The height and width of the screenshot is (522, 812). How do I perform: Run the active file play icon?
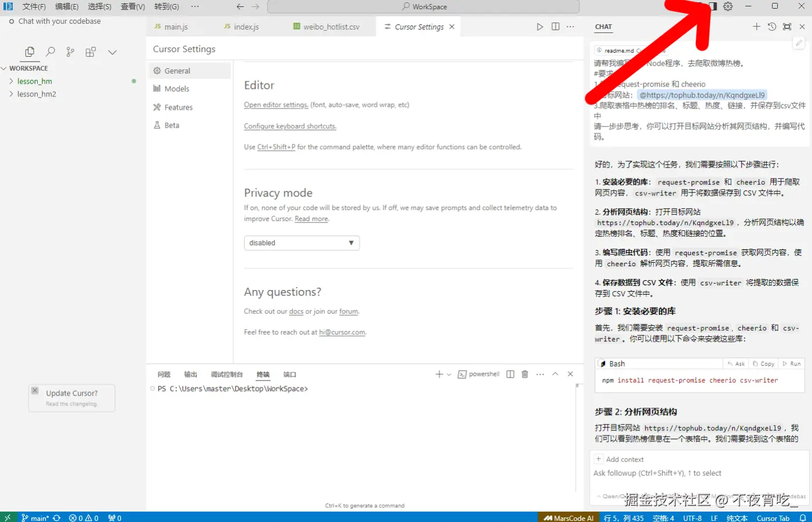click(x=540, y=27)
